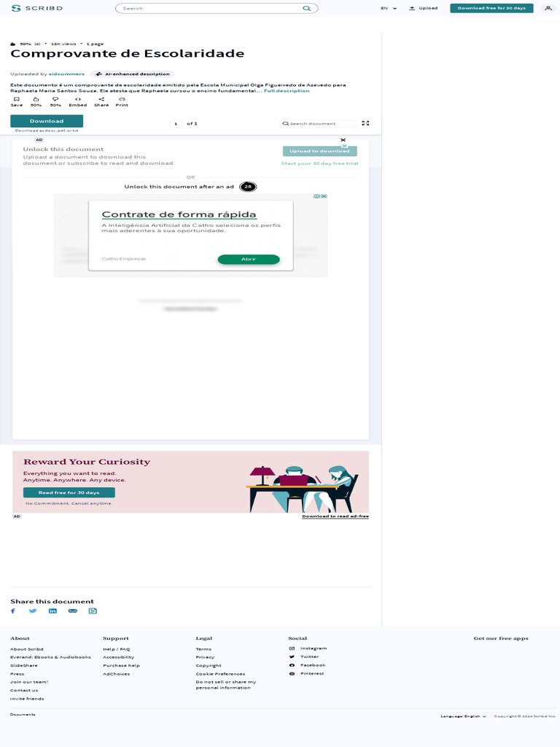Share document by email icon
Image resolution: width=560 pixels, height=747 pixels.
click(x=73, y=611)
